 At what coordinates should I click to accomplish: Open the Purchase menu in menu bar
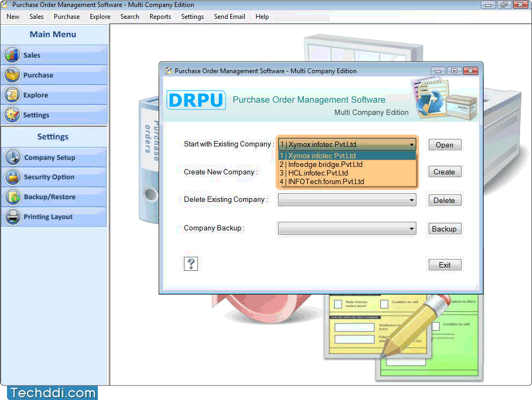pos(67,17)
